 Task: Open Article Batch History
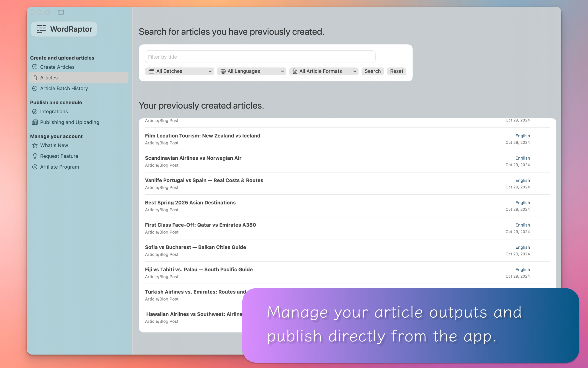pyautogui.click(x=64, y=88)
